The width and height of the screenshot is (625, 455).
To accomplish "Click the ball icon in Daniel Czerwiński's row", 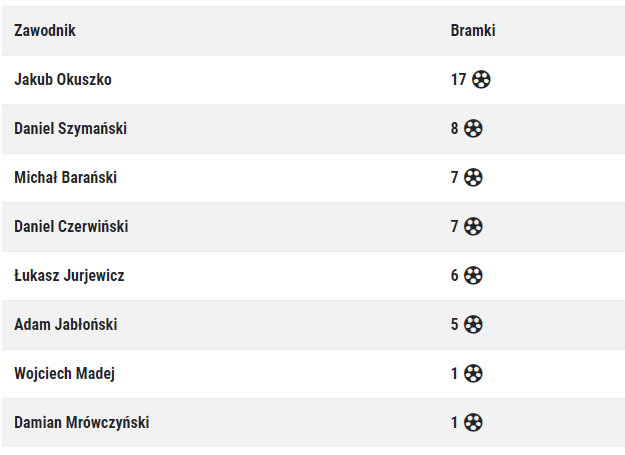I will click(x=473, y=226).
